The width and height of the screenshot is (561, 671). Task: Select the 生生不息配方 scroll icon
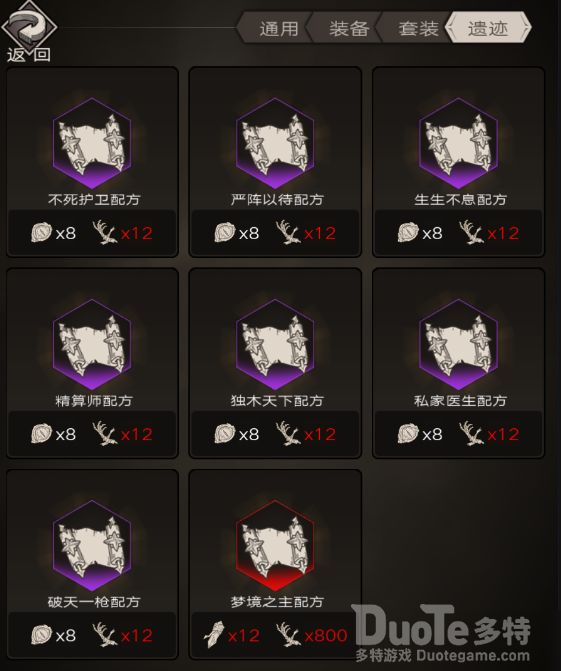click(458, 143)
